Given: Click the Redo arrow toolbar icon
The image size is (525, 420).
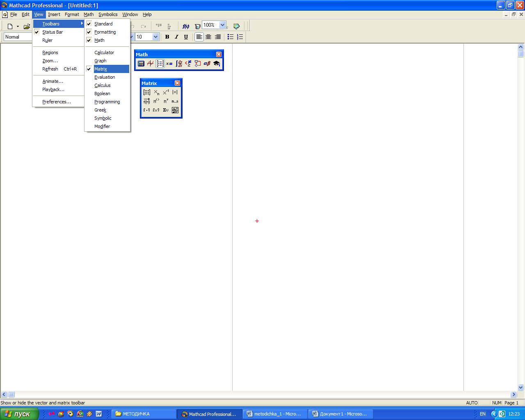Looking at the screenshot, I should coord(144,26).
